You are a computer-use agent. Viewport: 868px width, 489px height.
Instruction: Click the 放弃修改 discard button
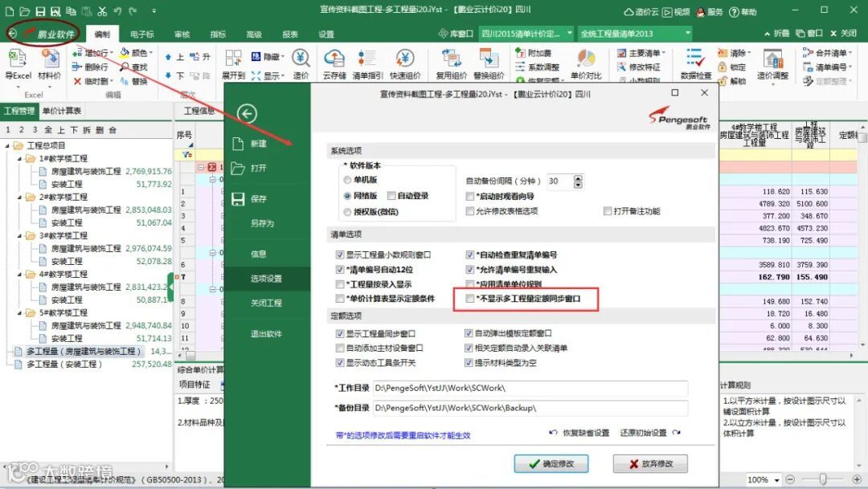click(x=650, y=463)
